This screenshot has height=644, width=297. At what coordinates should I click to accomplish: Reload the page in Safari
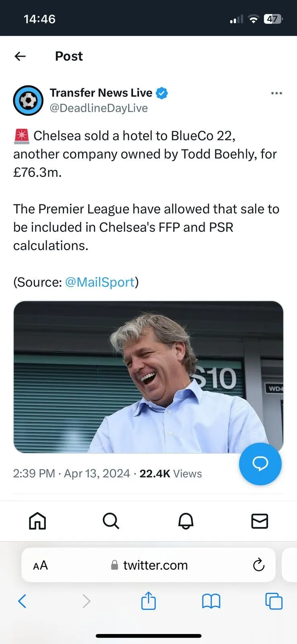pyautogui.click(x=259, y=565)
